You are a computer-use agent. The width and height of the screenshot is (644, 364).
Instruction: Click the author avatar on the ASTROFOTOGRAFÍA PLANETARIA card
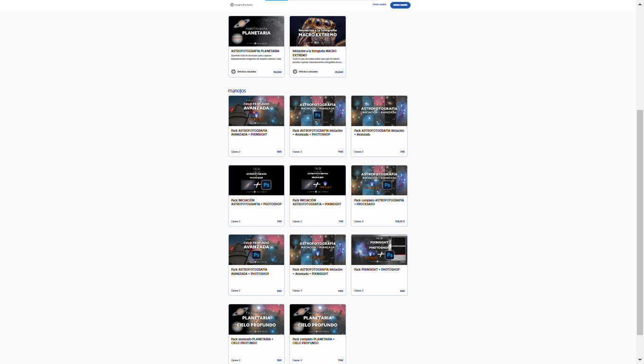233,72
